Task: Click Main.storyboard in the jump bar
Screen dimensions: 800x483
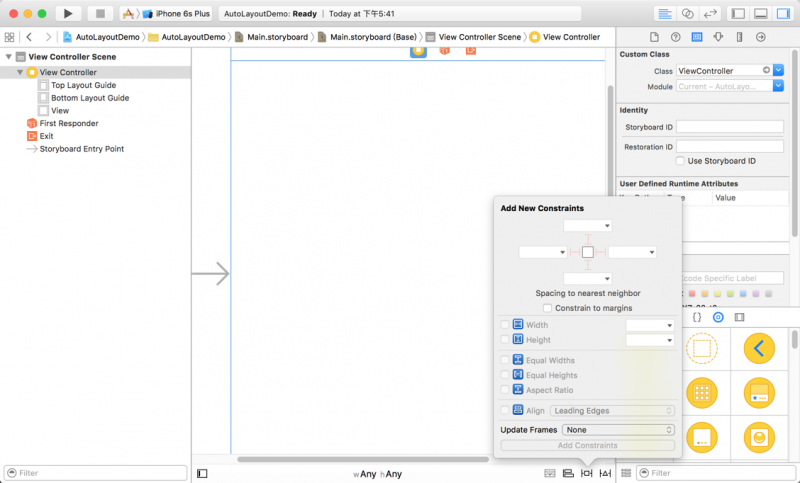Action: 271,37
